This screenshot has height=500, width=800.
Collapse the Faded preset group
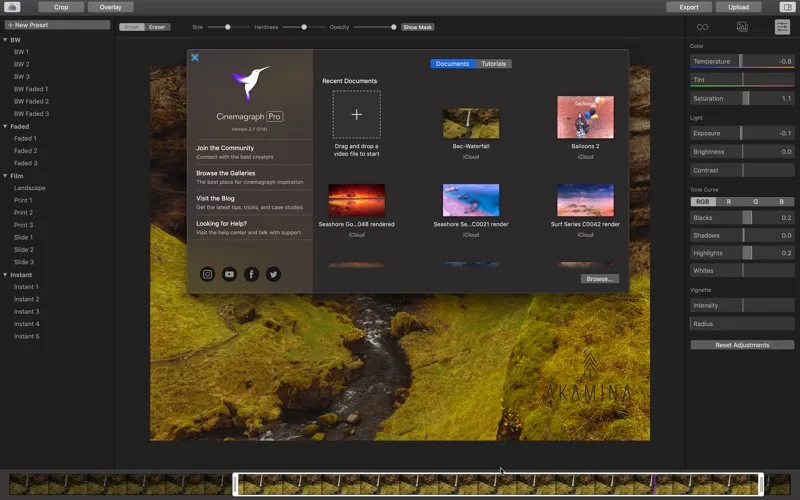click(5, 127)
